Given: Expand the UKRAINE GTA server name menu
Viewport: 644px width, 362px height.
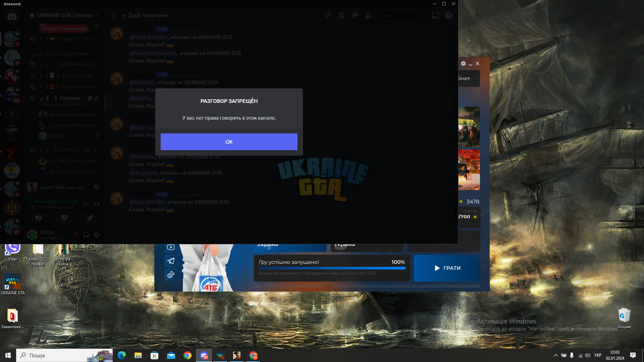Looking at the screenshot, I should pyautogui.click(x=64, y=15).
